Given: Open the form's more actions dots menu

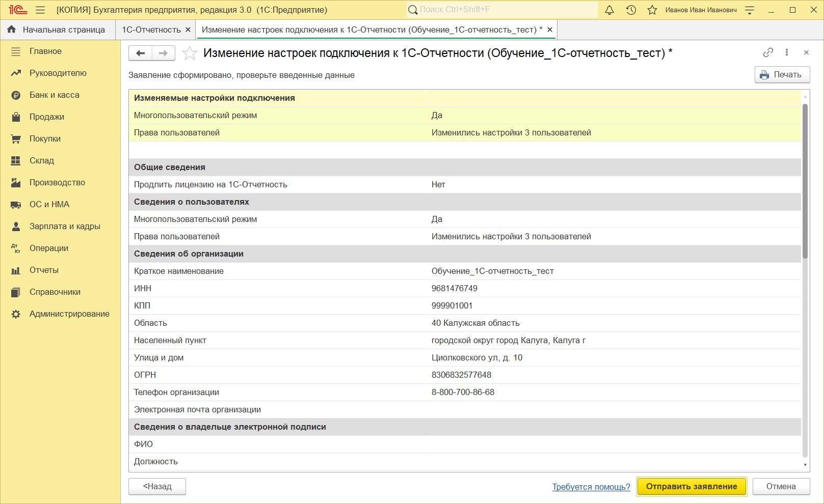Looking at the screenshot, I should 787,52.
